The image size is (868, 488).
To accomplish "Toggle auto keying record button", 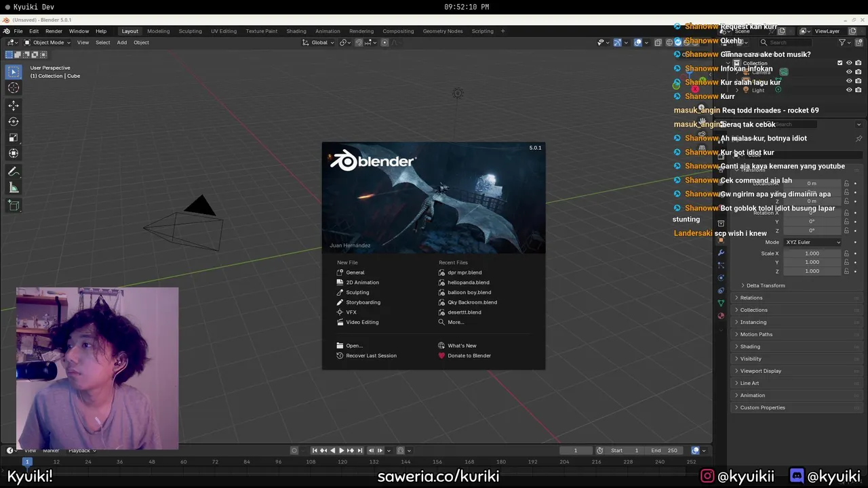I will click(x=294, y=450).
